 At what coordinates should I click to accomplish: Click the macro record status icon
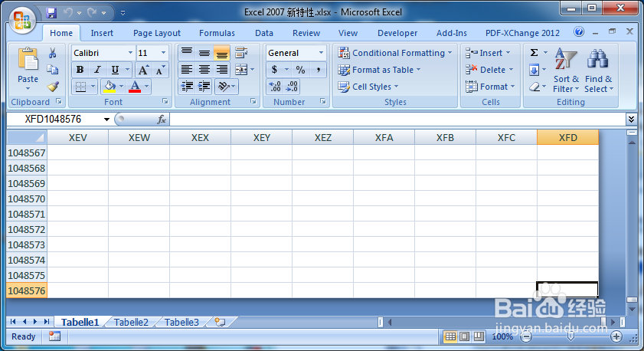(54, 336)
